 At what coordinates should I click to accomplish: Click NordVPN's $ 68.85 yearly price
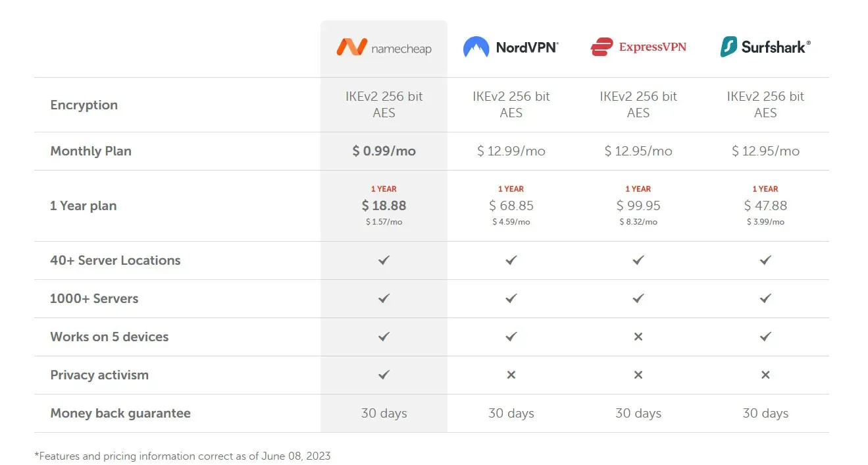[x=511, y=205]
